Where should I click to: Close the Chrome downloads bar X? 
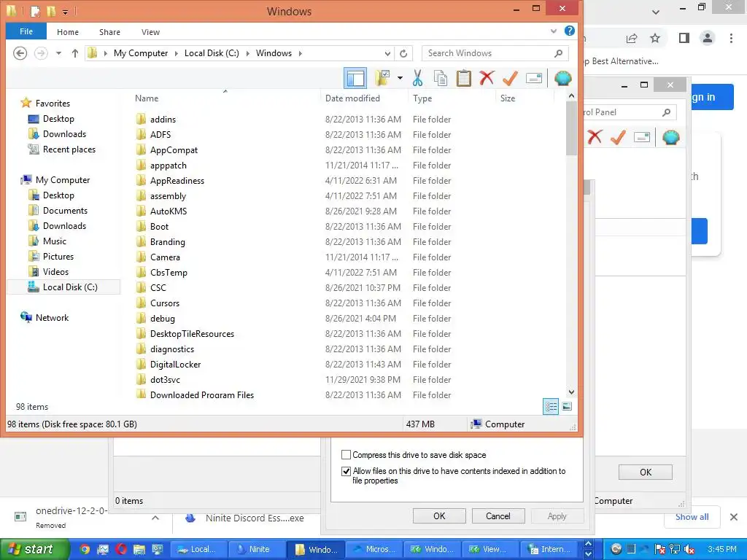(734, 517)
